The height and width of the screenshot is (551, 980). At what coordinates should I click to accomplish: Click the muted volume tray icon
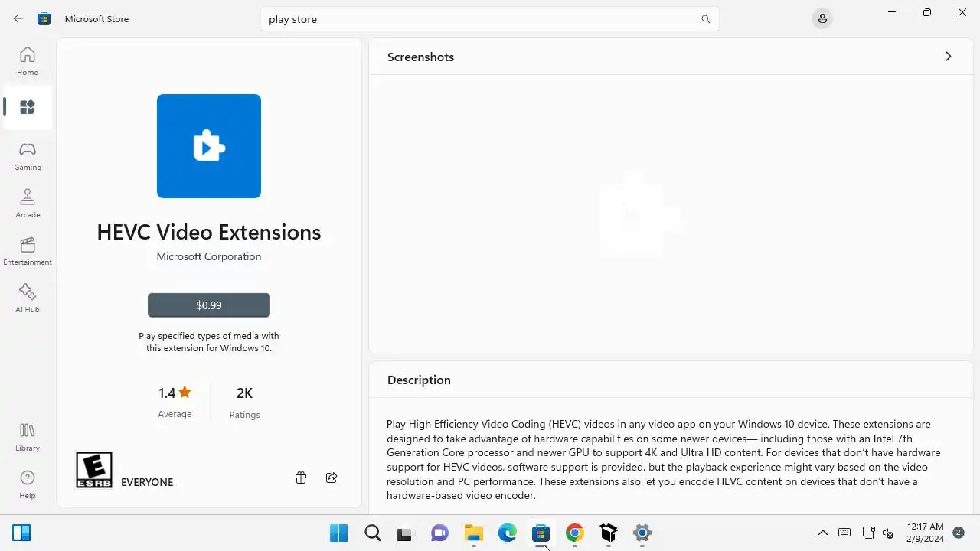click(x=889, y=533)
